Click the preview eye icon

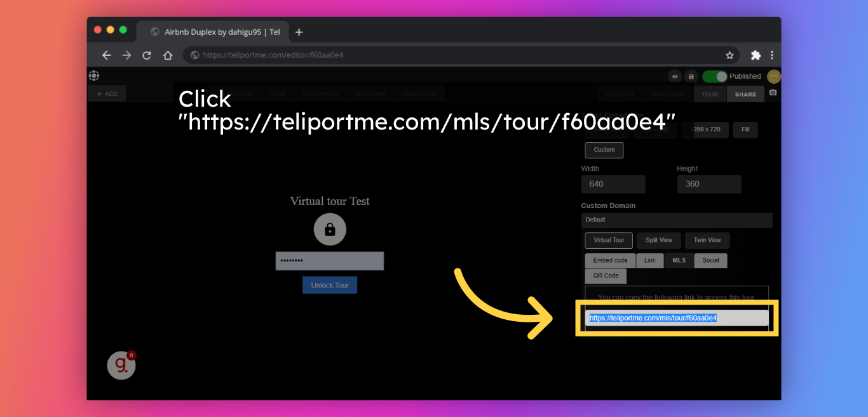coord(674,76)
